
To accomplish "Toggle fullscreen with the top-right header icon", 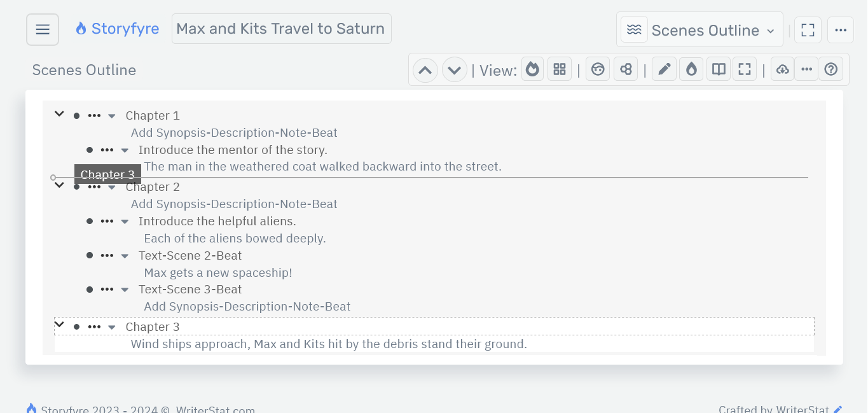I will pyautogui.click(x=808, y=30).
